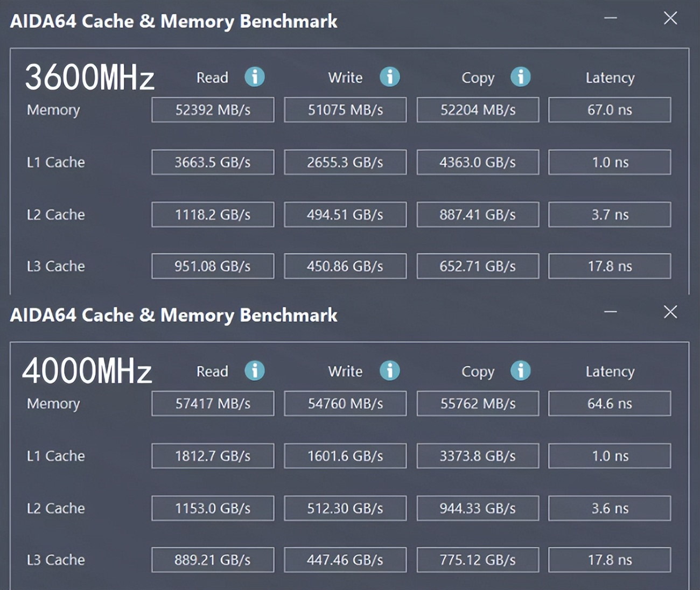This screenshot has height=590, width=700.
Task: Close the top AIDA64 benchmark window
Action: coord(670,18)
